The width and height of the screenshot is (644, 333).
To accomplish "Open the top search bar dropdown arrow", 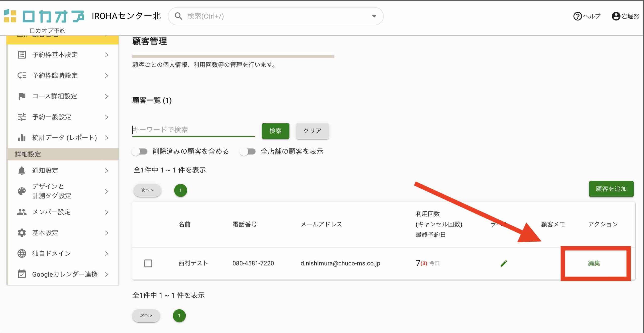I will [374, 16].
